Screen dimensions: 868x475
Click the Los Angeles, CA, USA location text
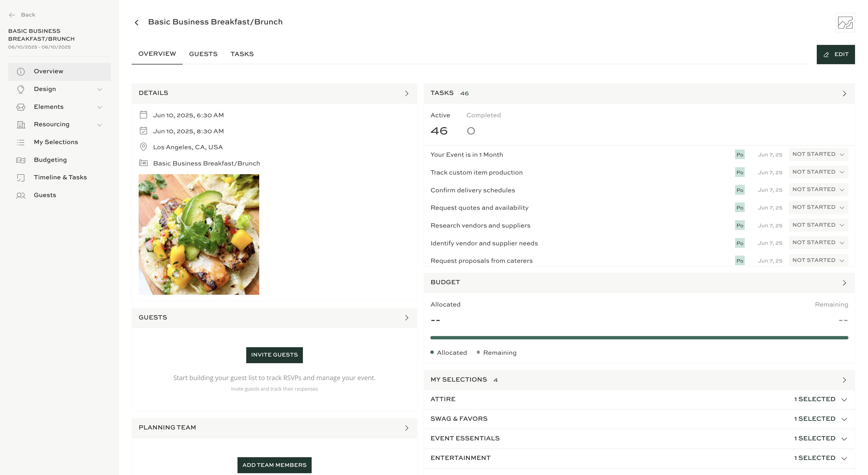188,147
